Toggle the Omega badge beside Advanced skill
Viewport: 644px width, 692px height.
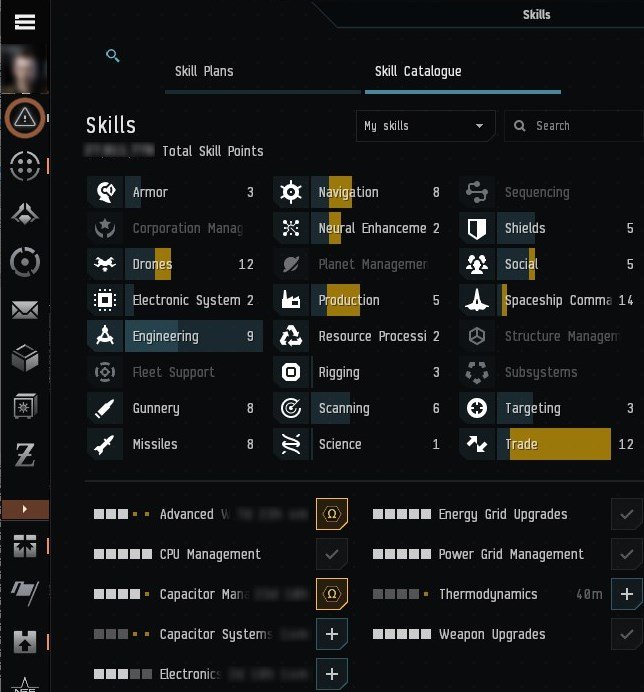[x=332, y=514]
